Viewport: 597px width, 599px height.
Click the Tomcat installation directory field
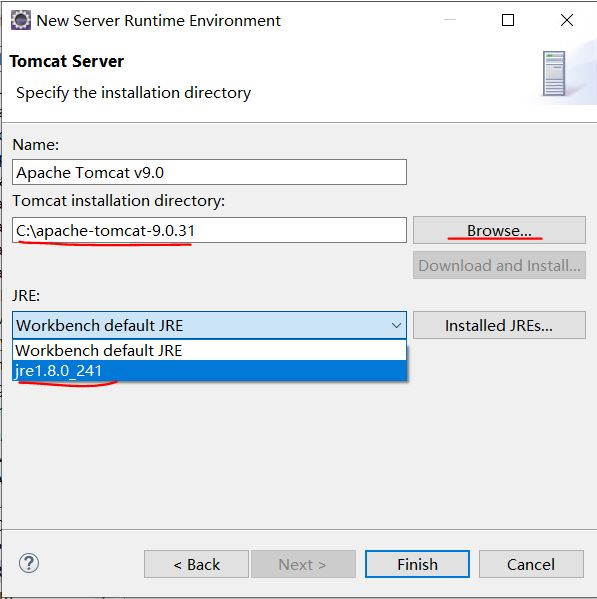click(209, 230)
